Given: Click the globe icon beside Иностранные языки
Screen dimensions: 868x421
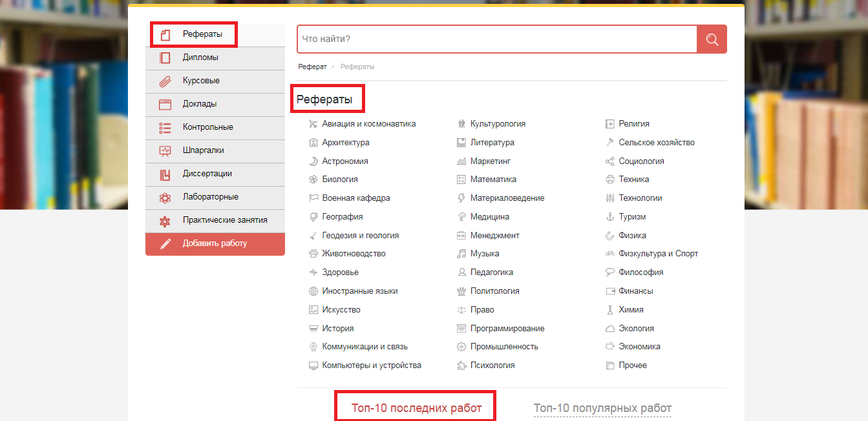Looking at the screenshot, I should click(x=312, y=291).
